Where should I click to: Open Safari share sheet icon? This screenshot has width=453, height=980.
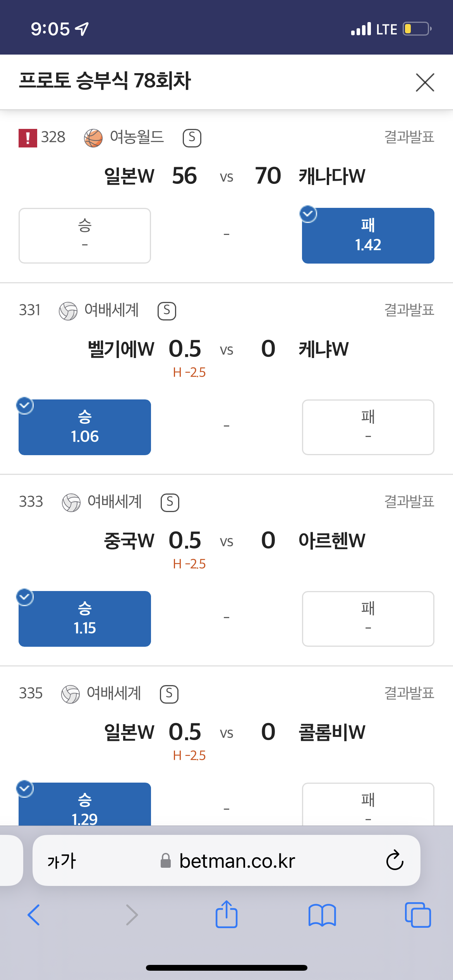coord(226,914)
